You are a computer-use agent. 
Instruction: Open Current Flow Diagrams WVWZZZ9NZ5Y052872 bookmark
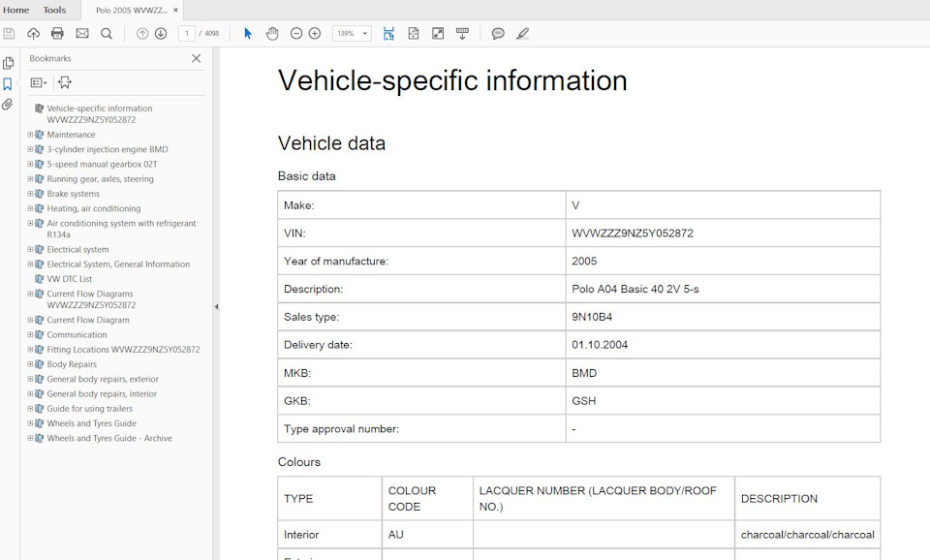[91, 299]
